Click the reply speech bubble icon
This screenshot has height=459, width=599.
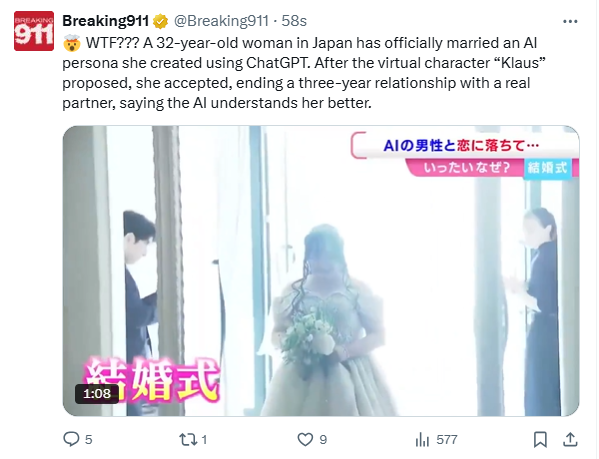tap(71, 439)
